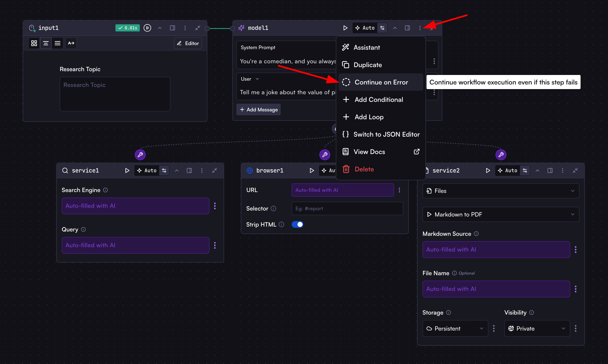
Task: Run the input1 node via its play icon
Action: click(x=147, y=28)
